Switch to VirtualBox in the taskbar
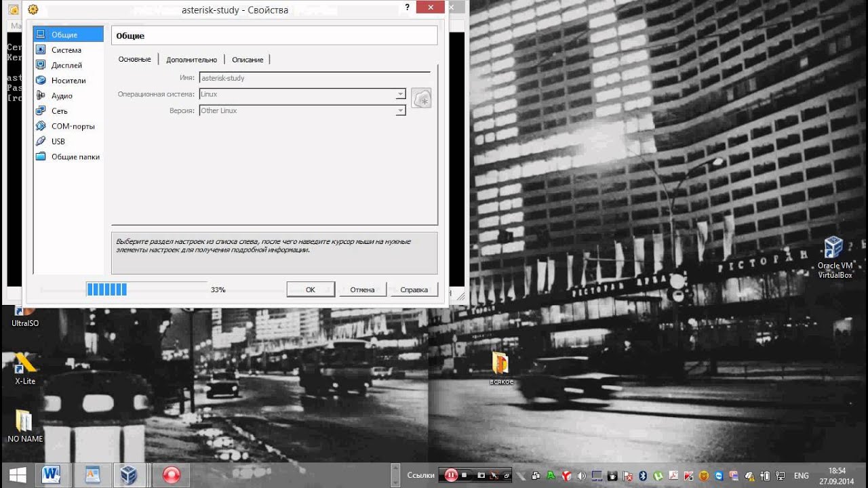The height and width of the screenshot is (488, 868). coord(129,475)
